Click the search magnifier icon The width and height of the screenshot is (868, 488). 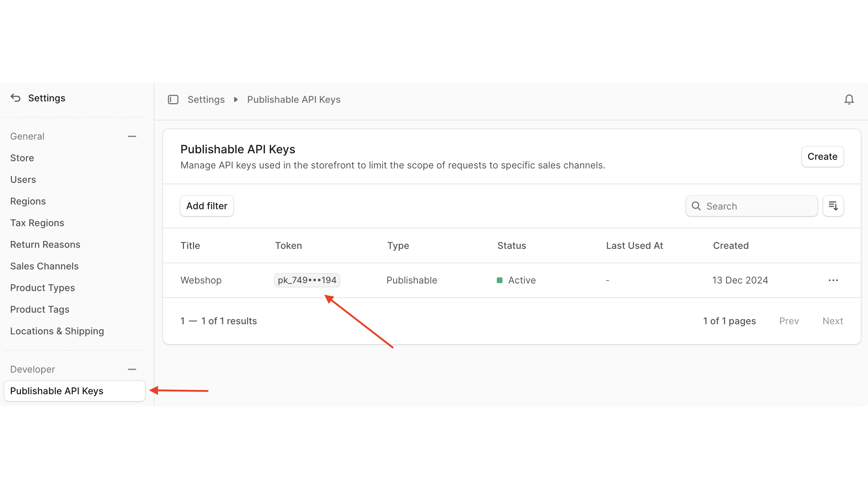[697, 206]
